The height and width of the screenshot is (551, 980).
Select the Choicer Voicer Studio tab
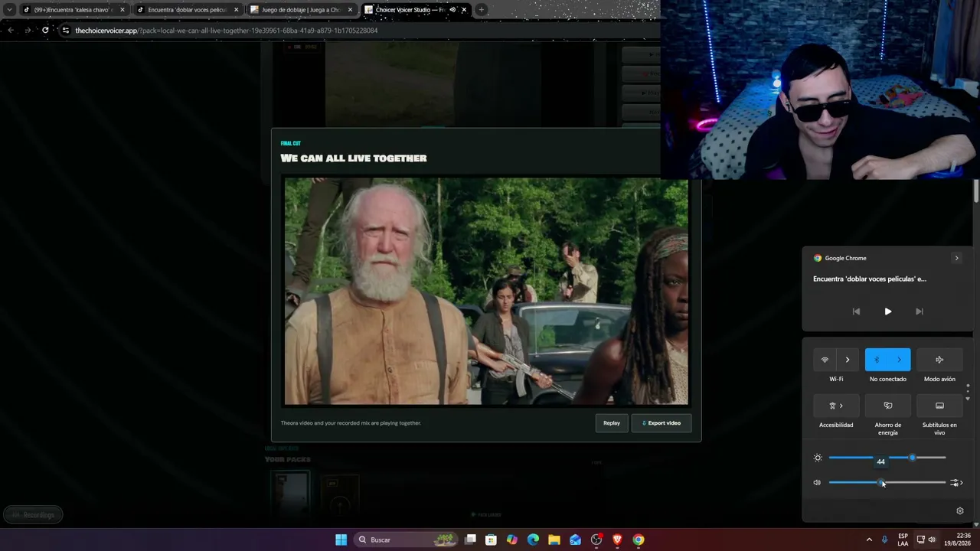click(x=416, y=10)
